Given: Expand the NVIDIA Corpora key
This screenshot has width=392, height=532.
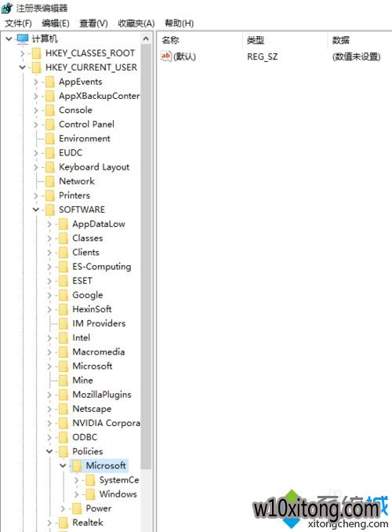Looking at the screenshot, I should (x=49, y=424).
